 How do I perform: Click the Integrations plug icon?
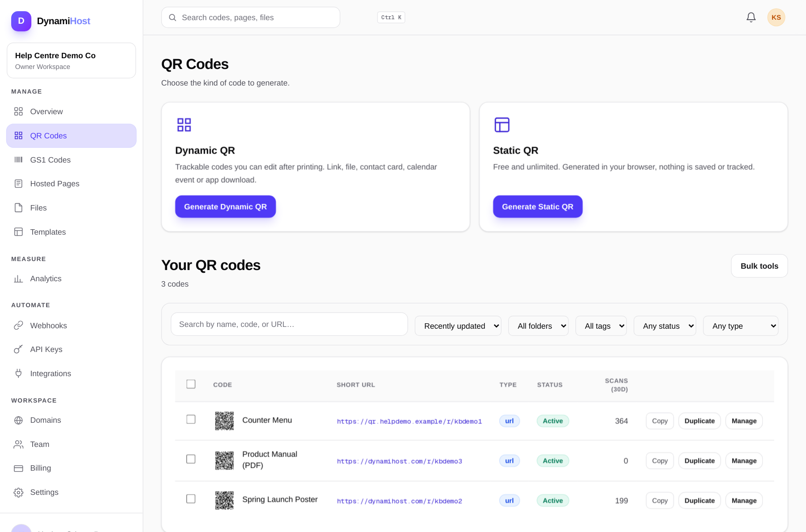click(18, 373)
